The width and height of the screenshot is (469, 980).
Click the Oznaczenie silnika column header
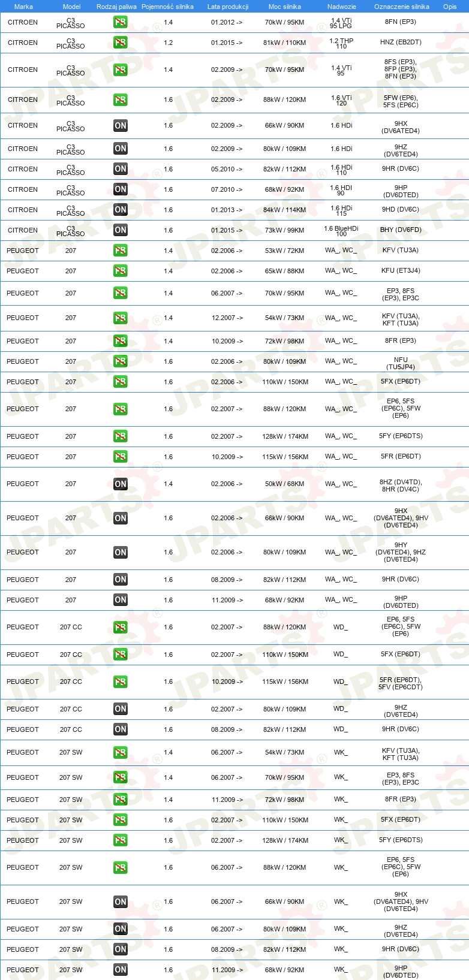(x=402, y=7)
